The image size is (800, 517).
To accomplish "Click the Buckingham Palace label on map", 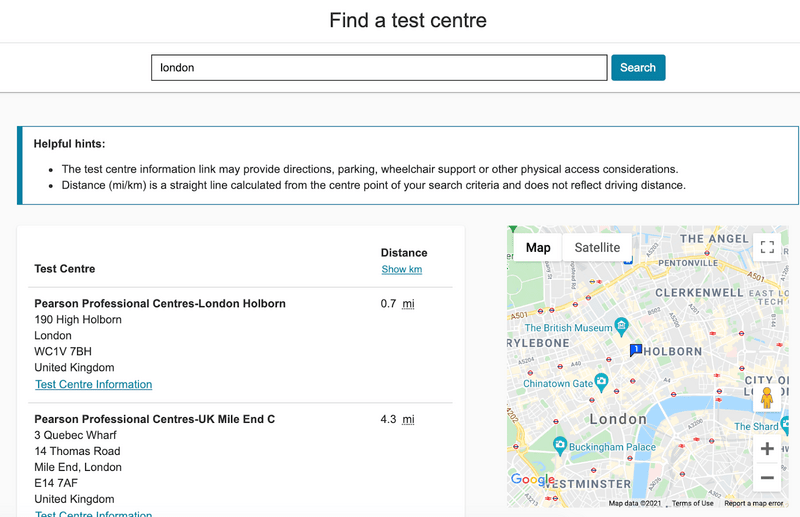I will [x=613, y=447].
